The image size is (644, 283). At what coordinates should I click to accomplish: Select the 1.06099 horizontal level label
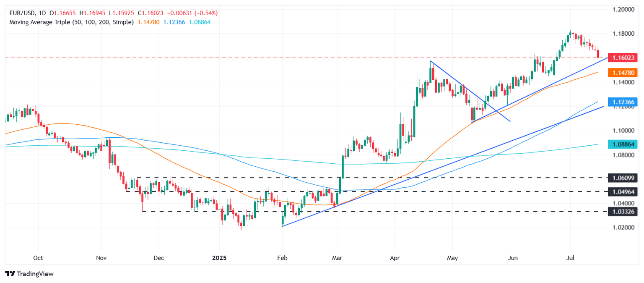(625, 178)
